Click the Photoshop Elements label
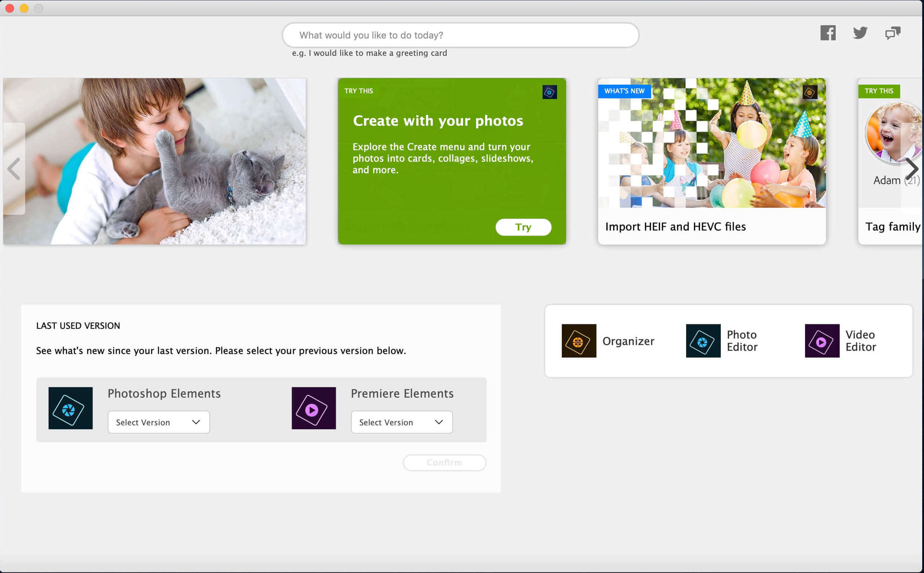The height and width of the screenshot is (573, 924). tap(164, 393)
